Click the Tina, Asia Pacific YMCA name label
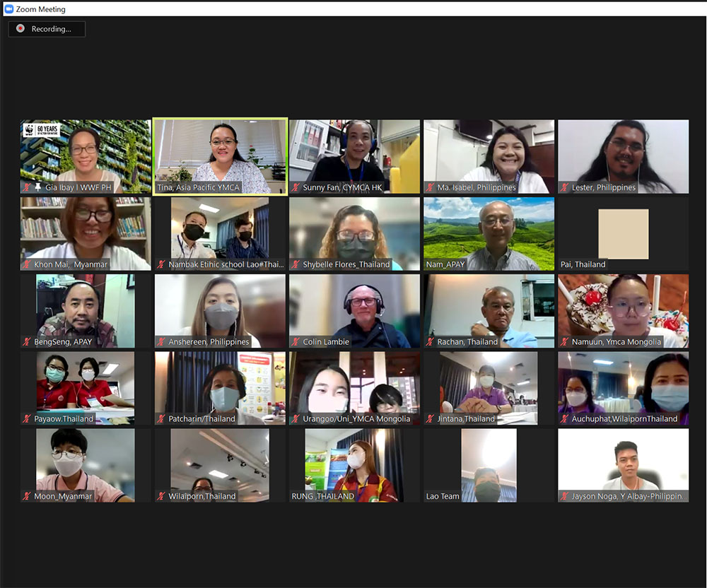 [x=199, y=187]
